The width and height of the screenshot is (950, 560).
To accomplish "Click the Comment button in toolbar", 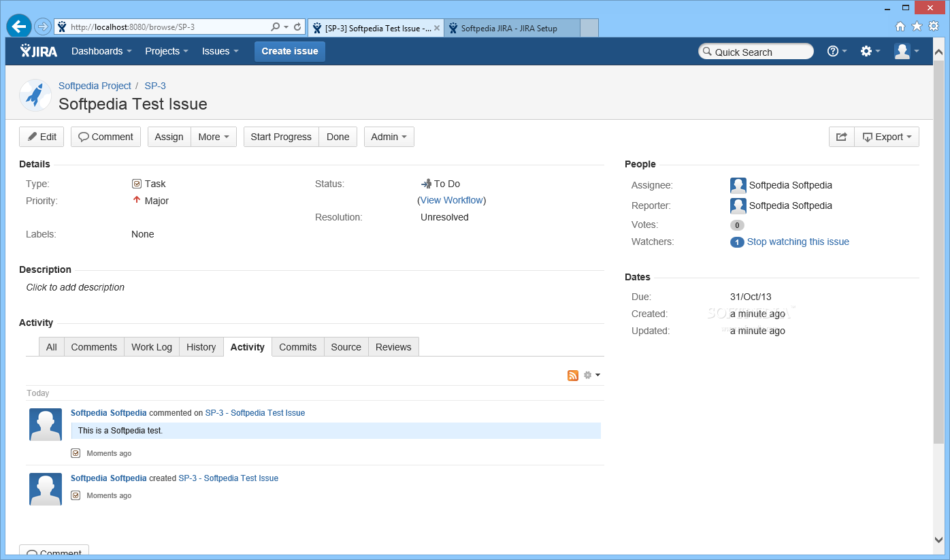I will [105, 137].
